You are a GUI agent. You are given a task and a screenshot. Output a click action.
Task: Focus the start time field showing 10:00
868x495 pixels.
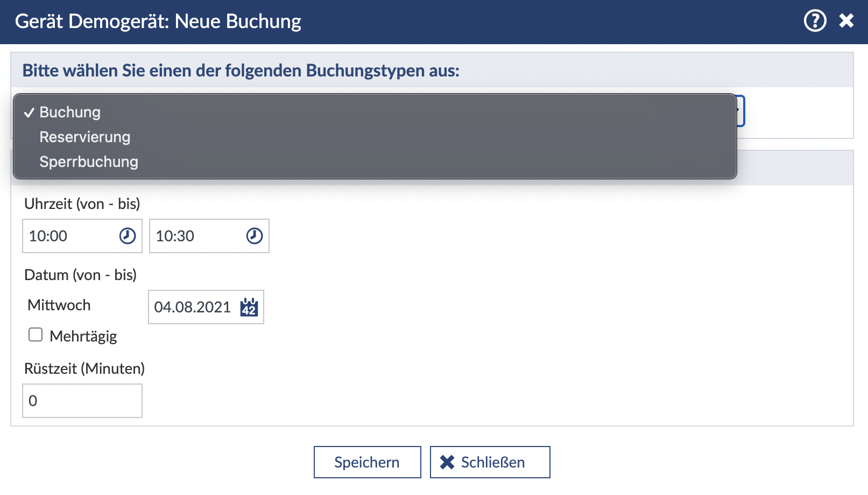[x=70, y=236]
